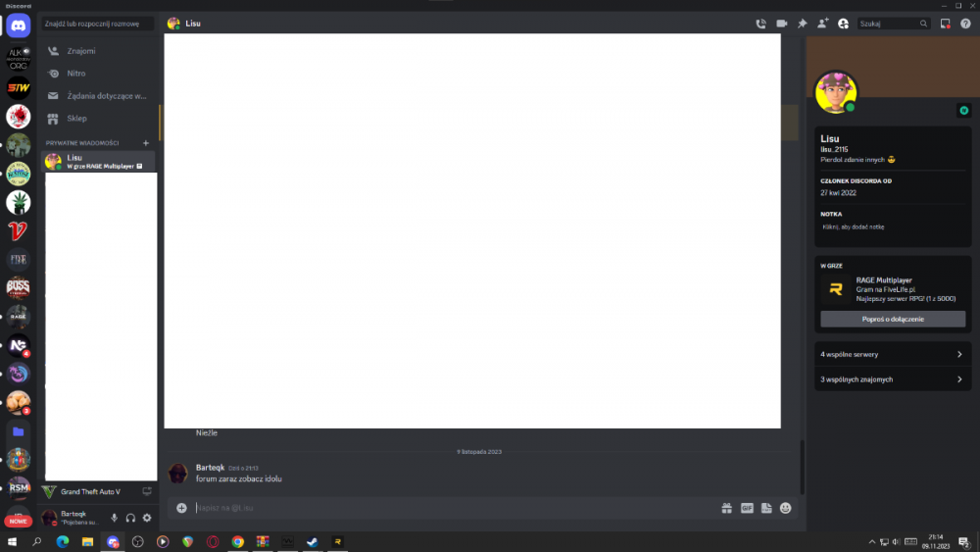Viewport: 980px width, 552px height.
Task: Open the sticker picker
Action: pos(766,508)
